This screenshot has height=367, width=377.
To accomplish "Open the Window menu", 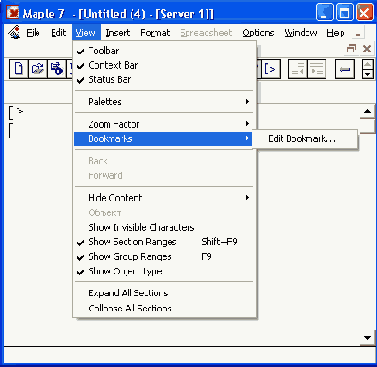I will 301,33.
